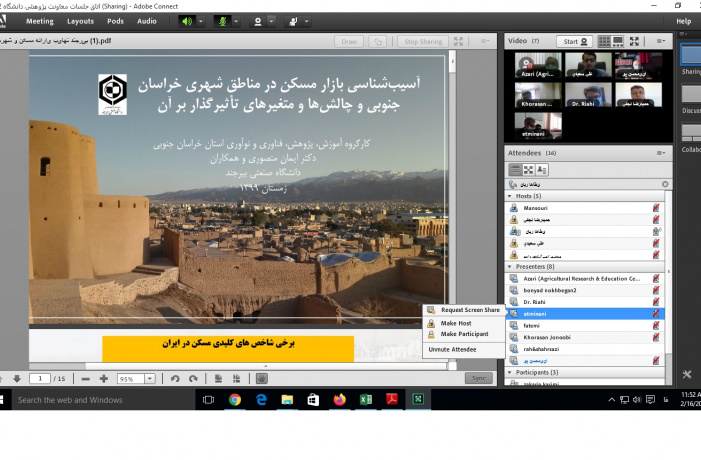Click the Search the web and Windows box
The height and width of the screenshot is (460, 701).
tap(103, 400)
